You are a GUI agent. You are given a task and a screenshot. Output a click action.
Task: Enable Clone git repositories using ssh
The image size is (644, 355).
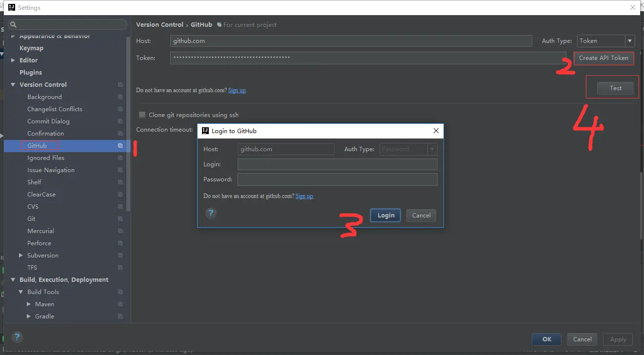point(142,115)
